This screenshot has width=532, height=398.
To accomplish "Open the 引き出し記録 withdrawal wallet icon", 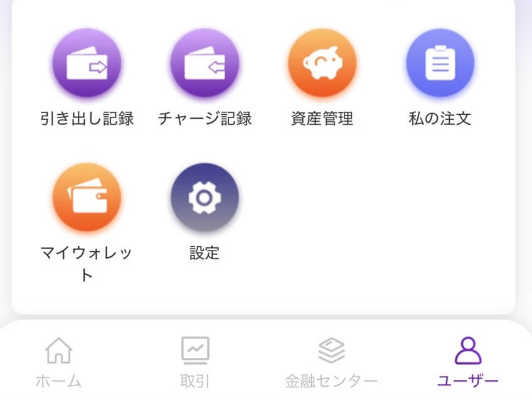I will pos(87,63).
